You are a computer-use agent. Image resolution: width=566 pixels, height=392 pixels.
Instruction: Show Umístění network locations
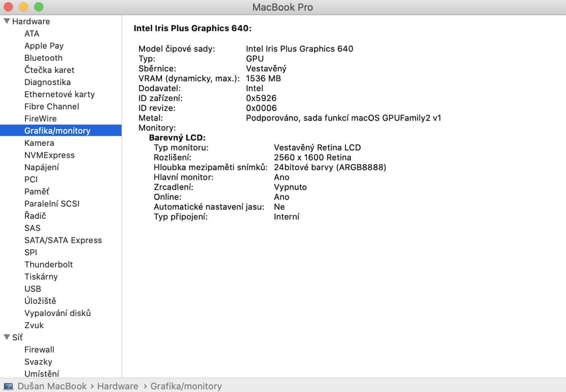42,373
